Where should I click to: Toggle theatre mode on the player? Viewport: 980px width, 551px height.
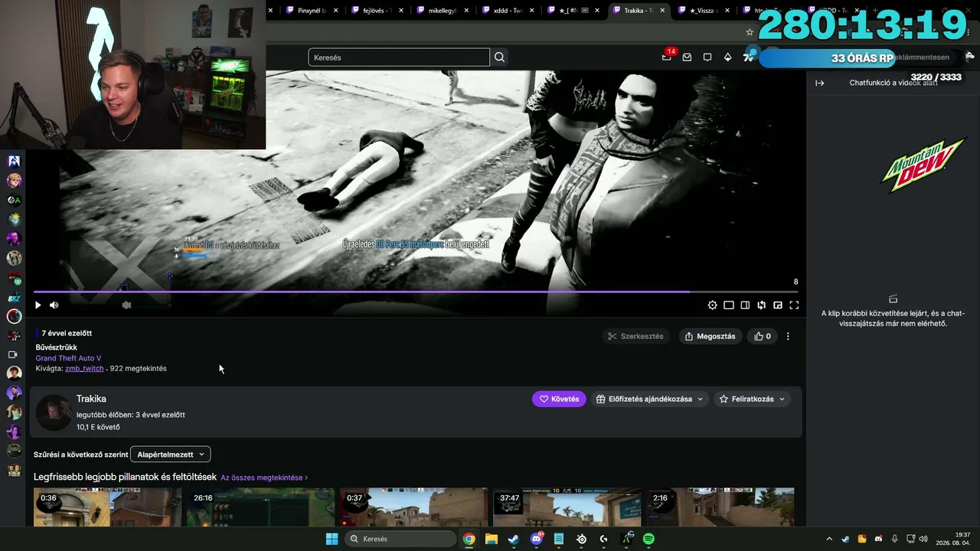(729, 305)
